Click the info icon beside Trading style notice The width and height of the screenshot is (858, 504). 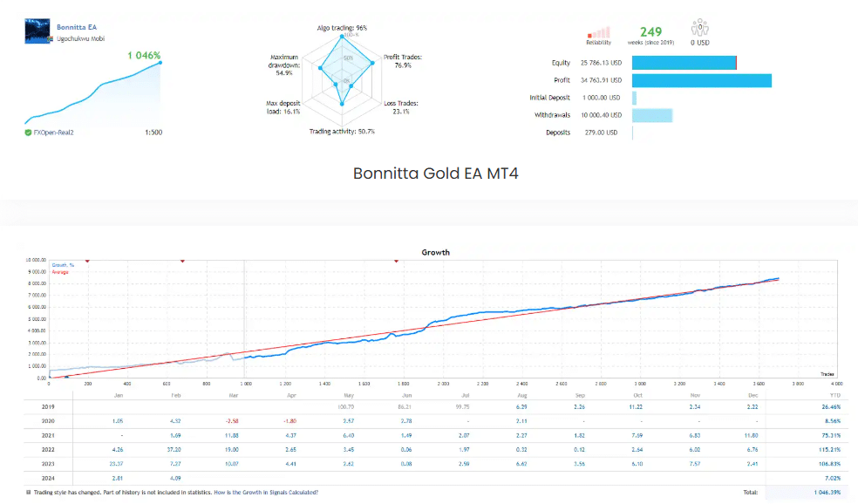[x=28, y=493]
